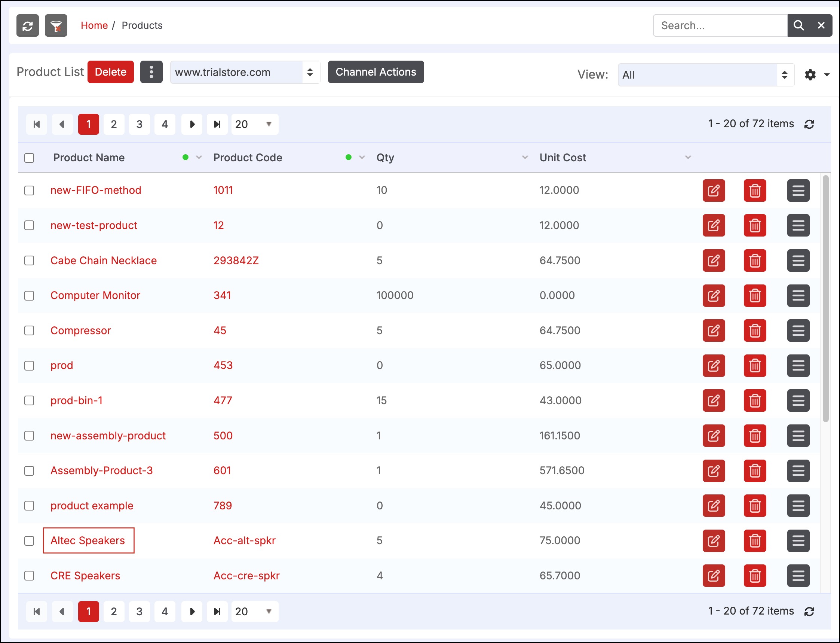
Task: Open the Qty column menu chevron
Action: (x=525, y=158)
